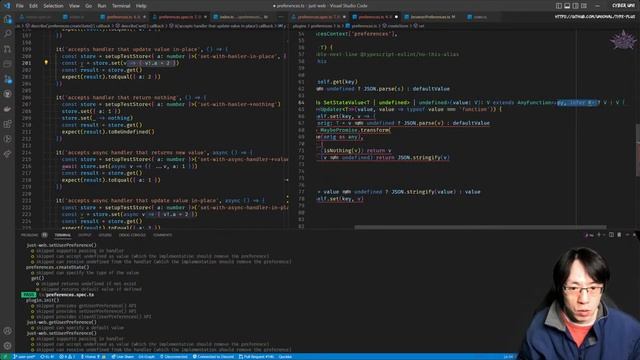This screenshot has width=640, height=360.
Task: Click the Pull Request status bar item
Action: [257, 357]
